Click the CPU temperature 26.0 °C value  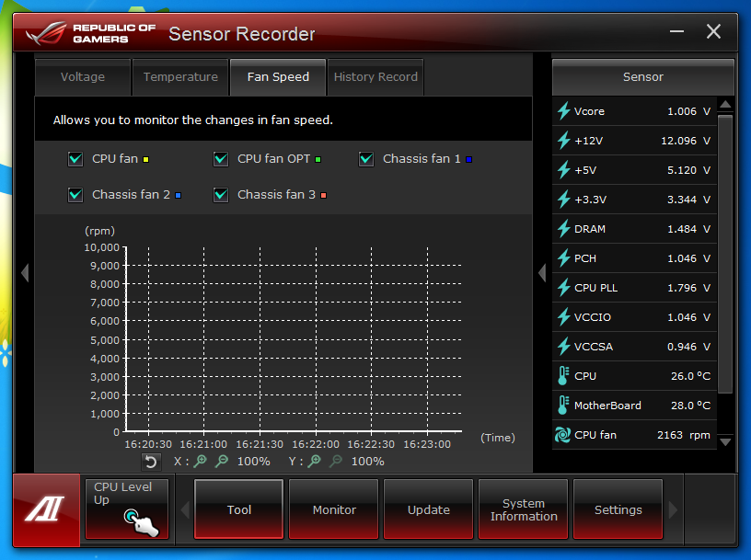coord(690,376)
